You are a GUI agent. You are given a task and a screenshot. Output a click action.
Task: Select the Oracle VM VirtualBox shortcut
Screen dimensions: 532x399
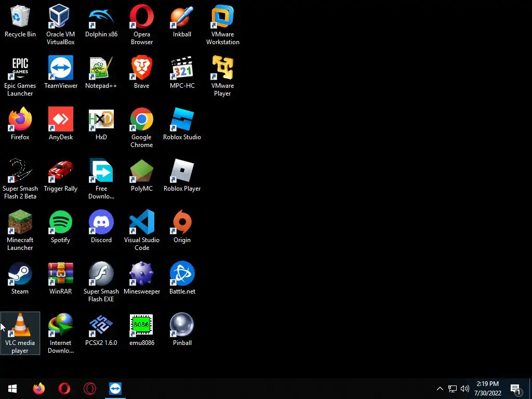tap(60, 24)
